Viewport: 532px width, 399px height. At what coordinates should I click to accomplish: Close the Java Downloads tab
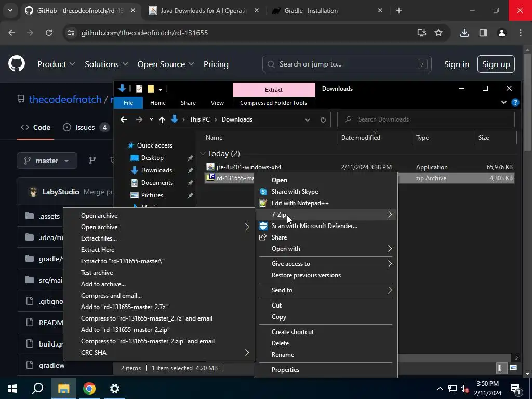(x=257, y=10)
